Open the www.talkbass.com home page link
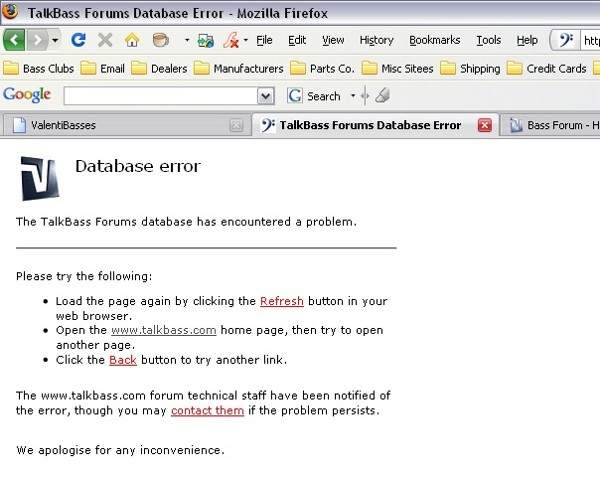This screenshot has width=600, height=479. [163, 330]
